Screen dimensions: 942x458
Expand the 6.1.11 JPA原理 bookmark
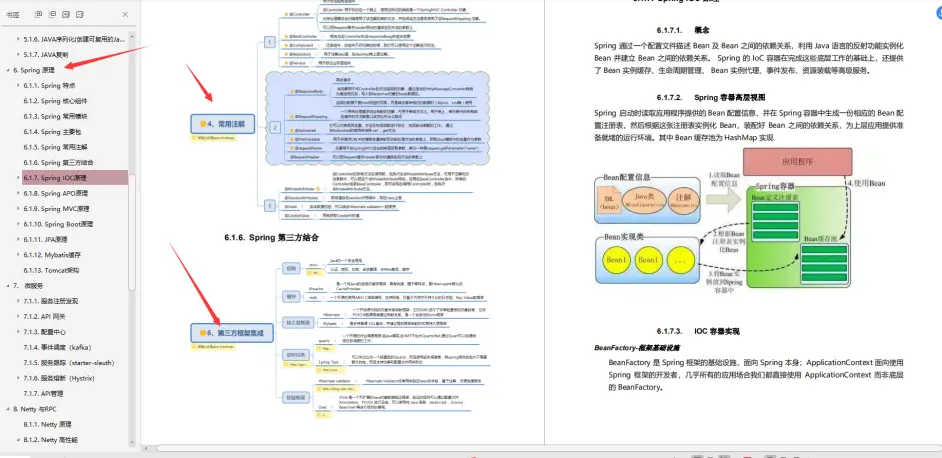coord(18,239)
